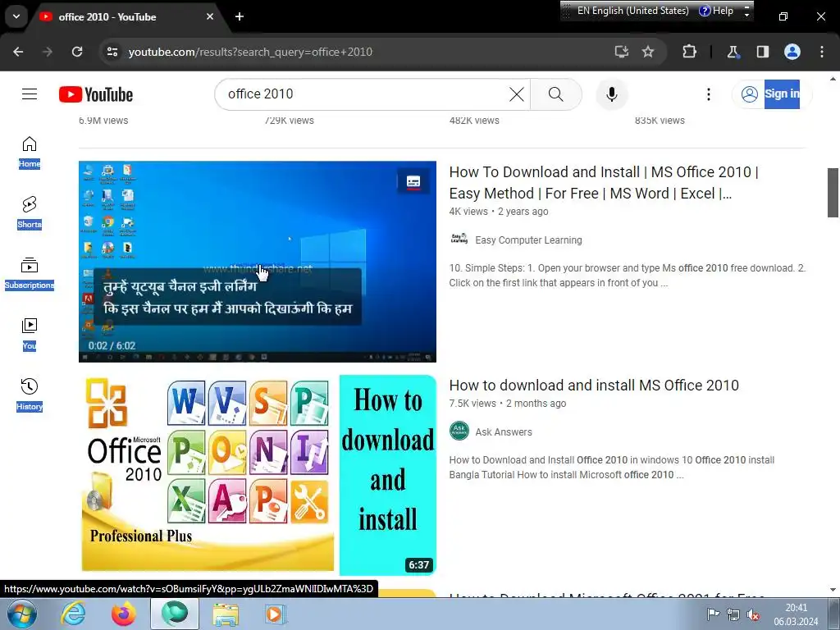Click the muted volume tray icon
Viewport: 840px width, 630px height.
(753, 614)
